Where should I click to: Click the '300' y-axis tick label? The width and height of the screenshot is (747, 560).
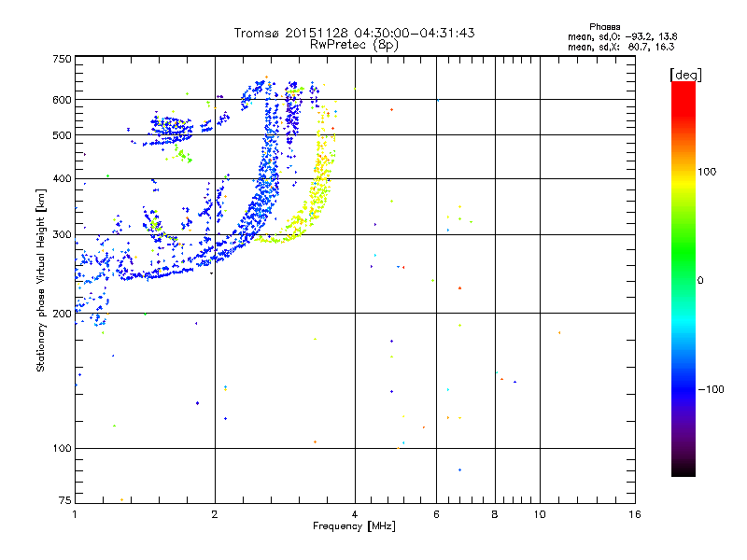pyautogui.click(x=62, y=235)
